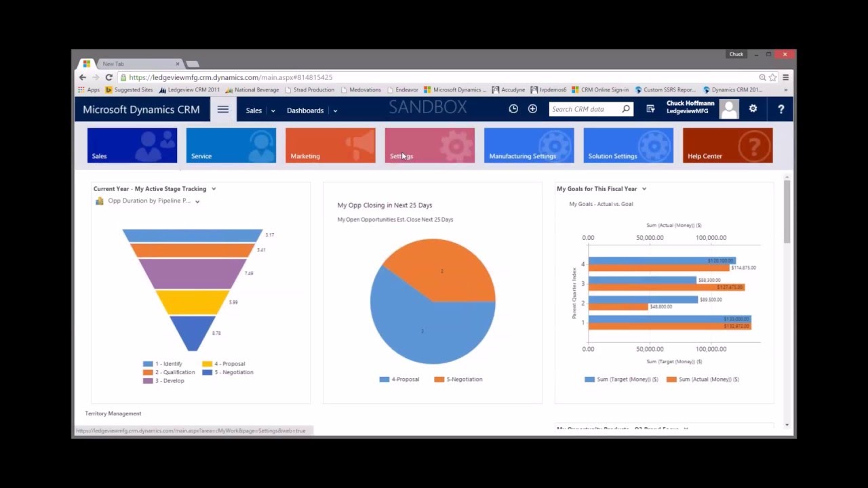Open the National Beverage bookmark

(x=252, y=89)
